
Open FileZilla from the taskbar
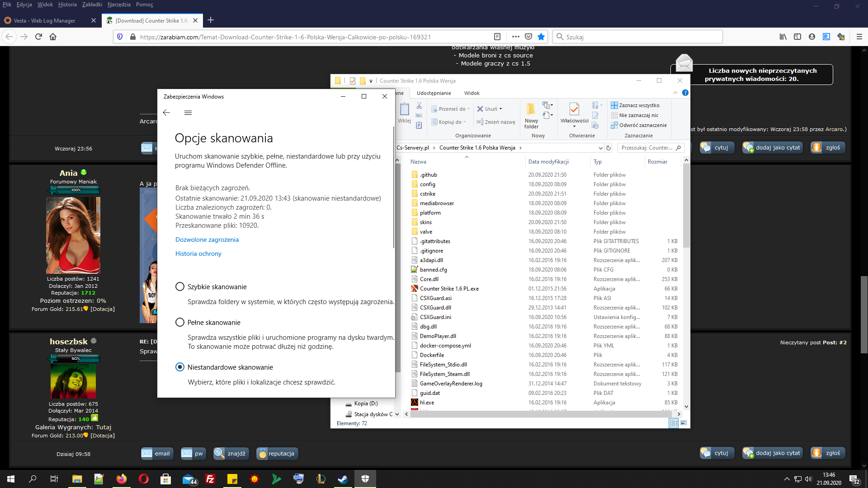pos(210,479)
